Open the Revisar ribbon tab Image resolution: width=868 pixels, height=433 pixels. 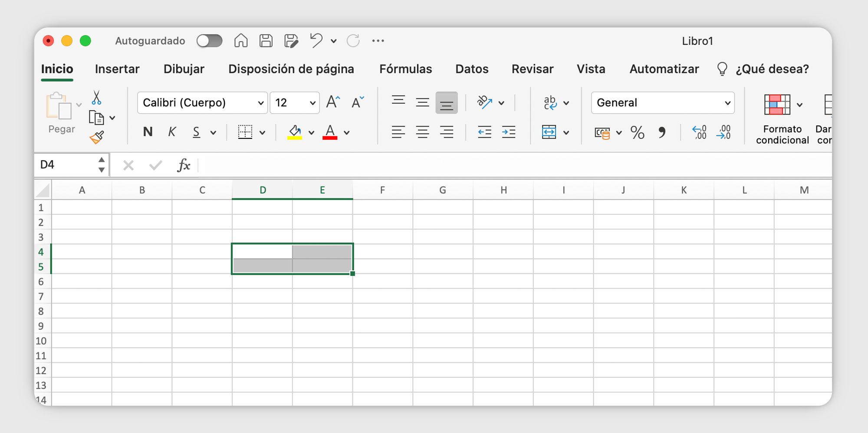click(x=533, y=69)
